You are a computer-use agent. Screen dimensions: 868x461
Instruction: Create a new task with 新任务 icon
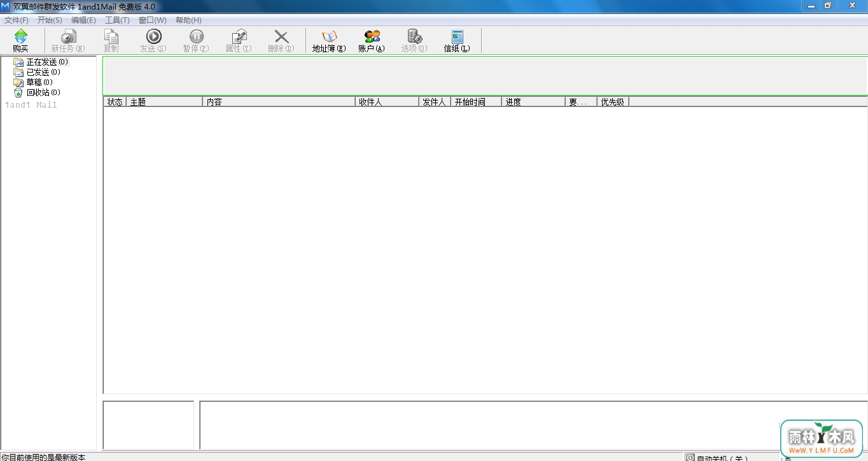[x=68, y=41]
